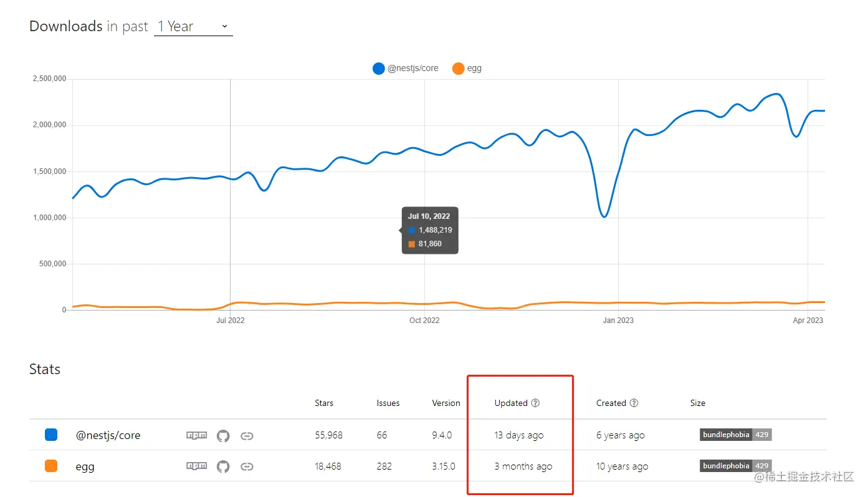Click the Jul 2022 x-axis label
This screenshot has height=497, width=868.
click(x=231, y=320)
